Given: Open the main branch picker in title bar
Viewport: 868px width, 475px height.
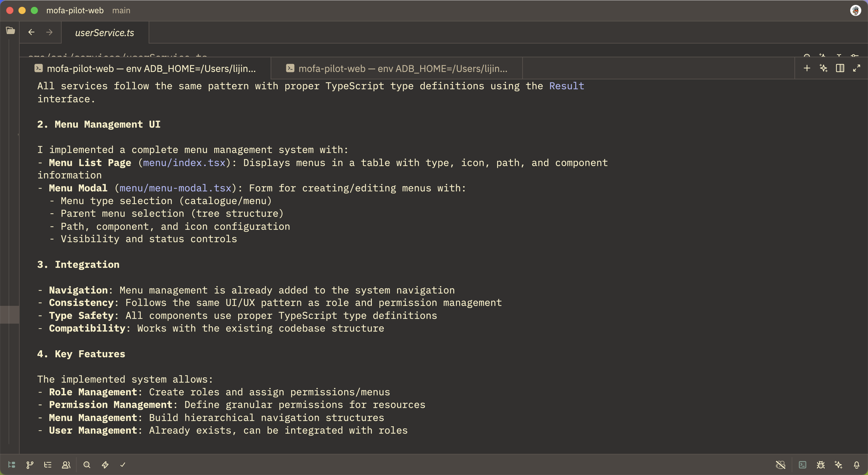Looking at the screenshot, I should (x=121, y=10).
